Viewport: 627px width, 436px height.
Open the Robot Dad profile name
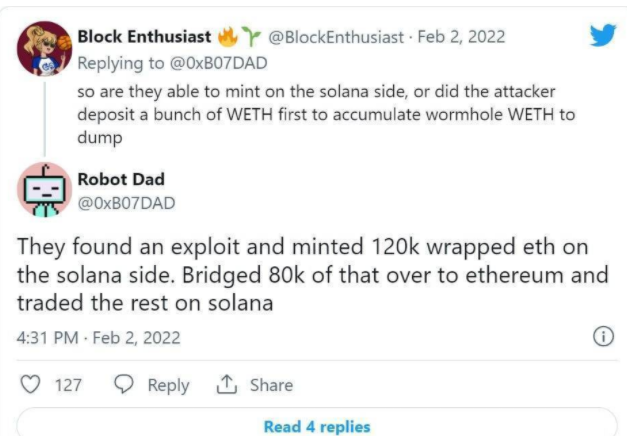click(122, 182)
